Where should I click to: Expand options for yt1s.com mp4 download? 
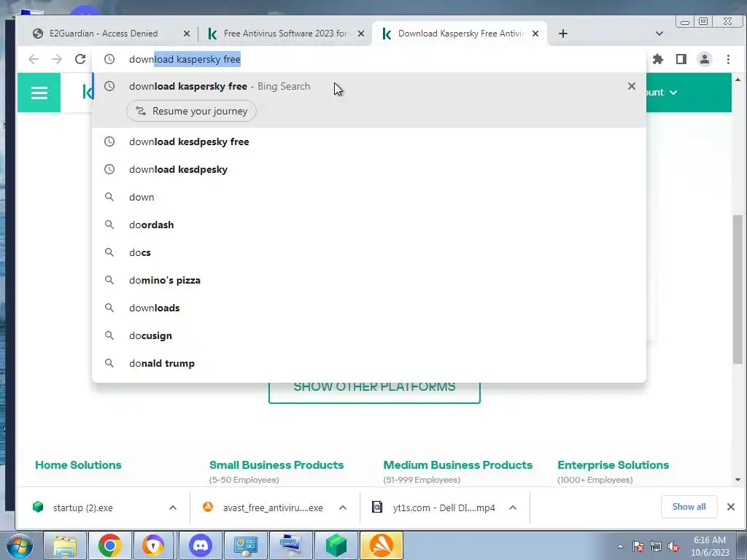click(x=513, y=507)
